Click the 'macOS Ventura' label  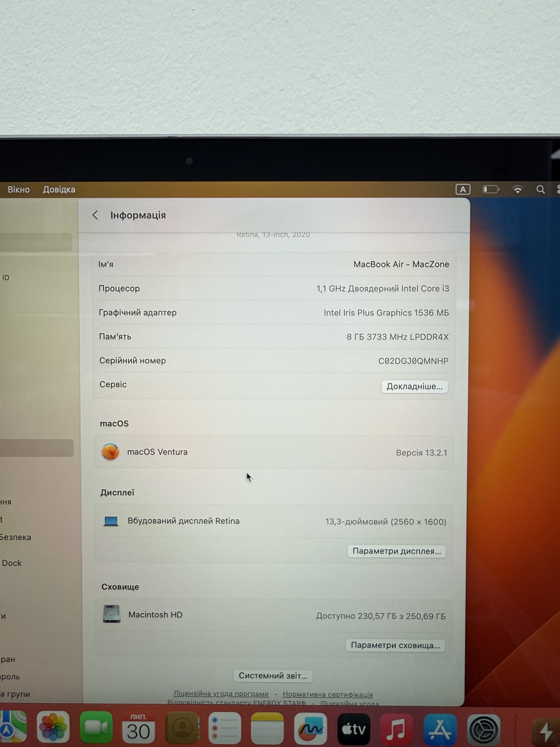(157, 452)
